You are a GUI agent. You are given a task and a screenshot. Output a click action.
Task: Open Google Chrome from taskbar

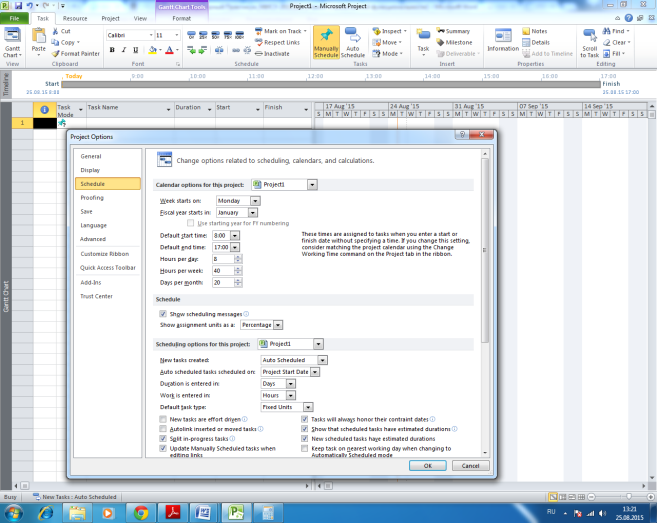(x=141, y=513)
